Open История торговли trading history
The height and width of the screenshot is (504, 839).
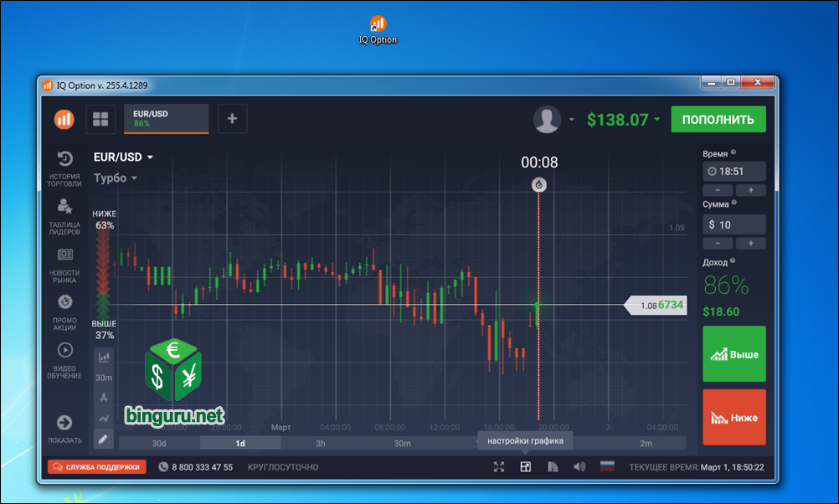[x=64, y=168]
